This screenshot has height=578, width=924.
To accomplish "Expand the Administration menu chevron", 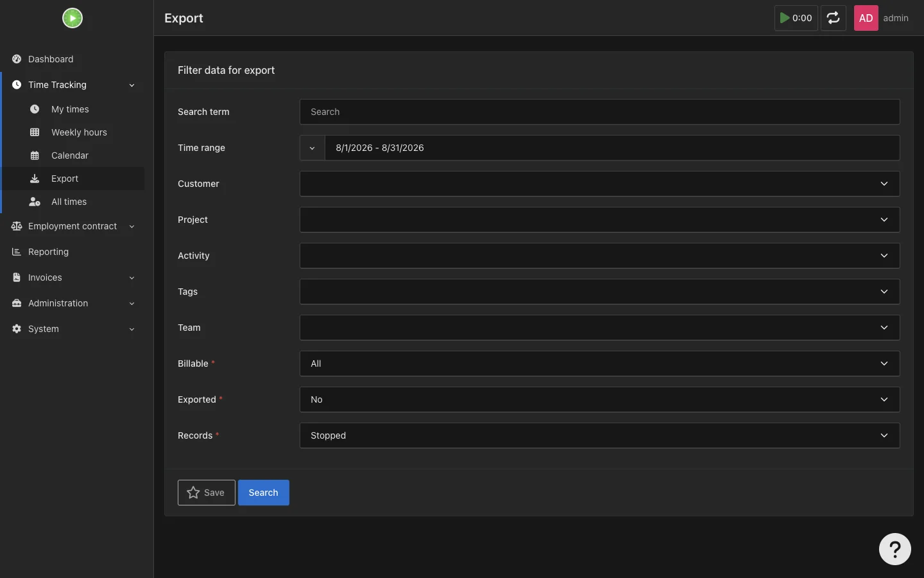I will (x=132, y=303).
